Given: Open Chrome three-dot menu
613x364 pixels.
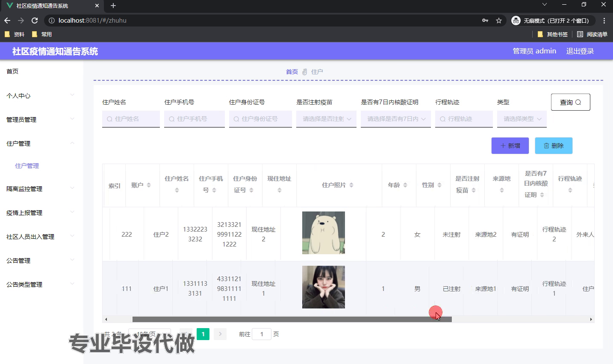Looking at the screenshot, I should coord(604,21).
